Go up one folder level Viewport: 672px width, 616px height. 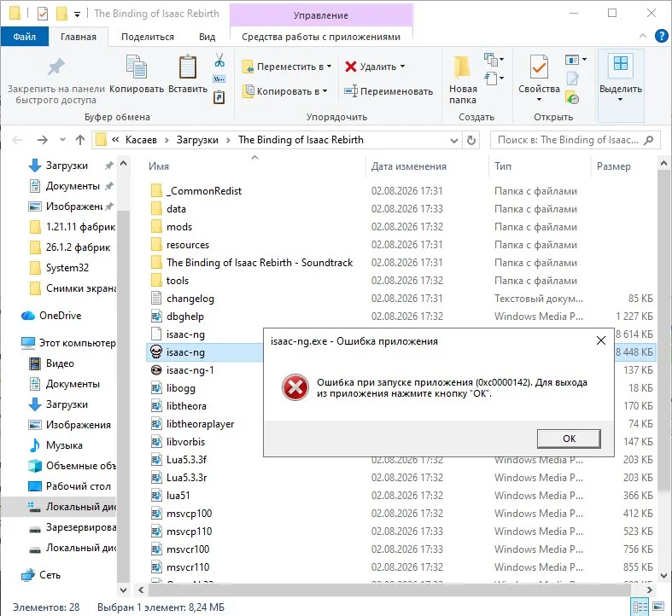click(x=80, y=140)
